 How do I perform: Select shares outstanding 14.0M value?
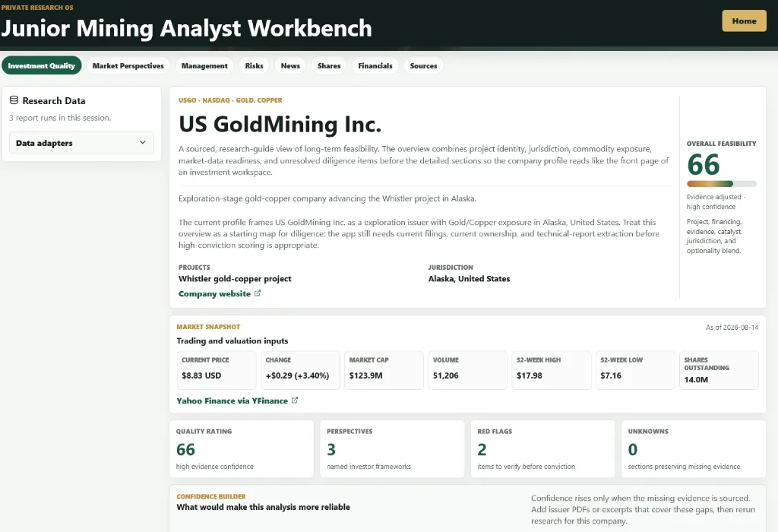coord(696,380)
